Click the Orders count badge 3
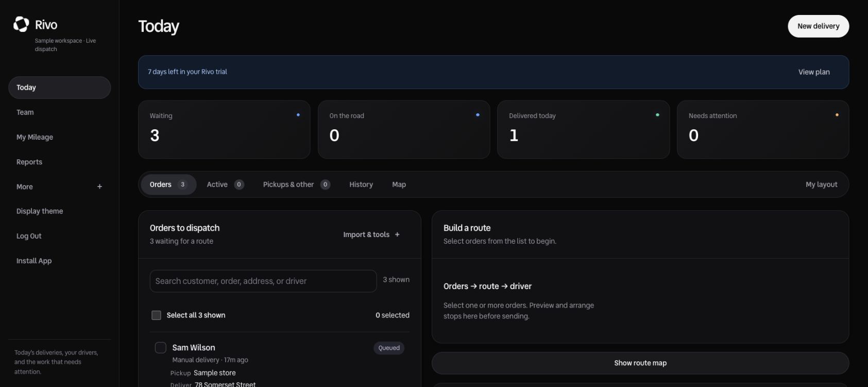 tap(182, 184)
